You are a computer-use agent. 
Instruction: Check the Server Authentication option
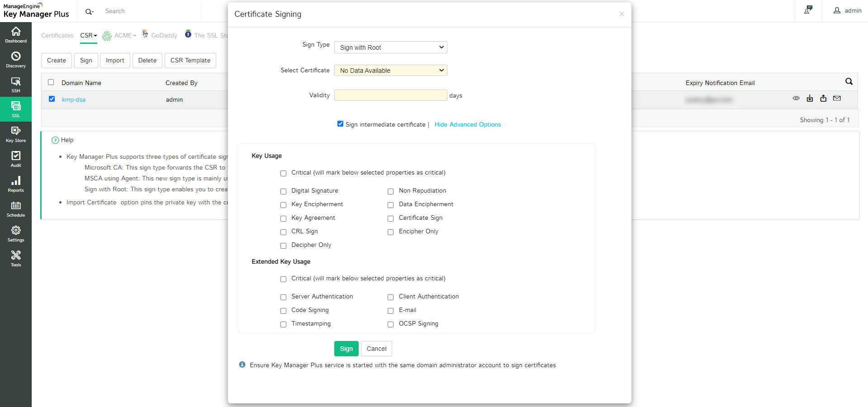(x=284, y=297)
